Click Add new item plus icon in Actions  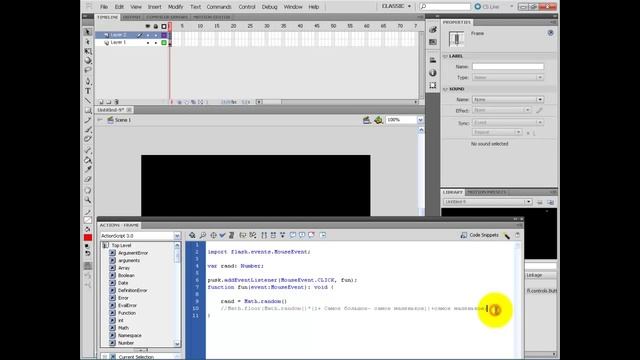point(192,235)
